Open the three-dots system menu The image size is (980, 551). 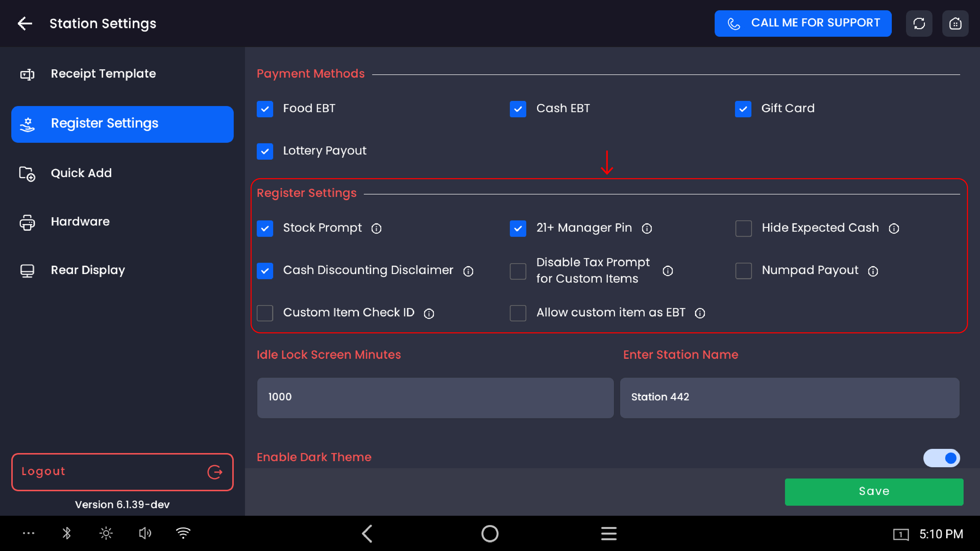[x=28, y=533]
